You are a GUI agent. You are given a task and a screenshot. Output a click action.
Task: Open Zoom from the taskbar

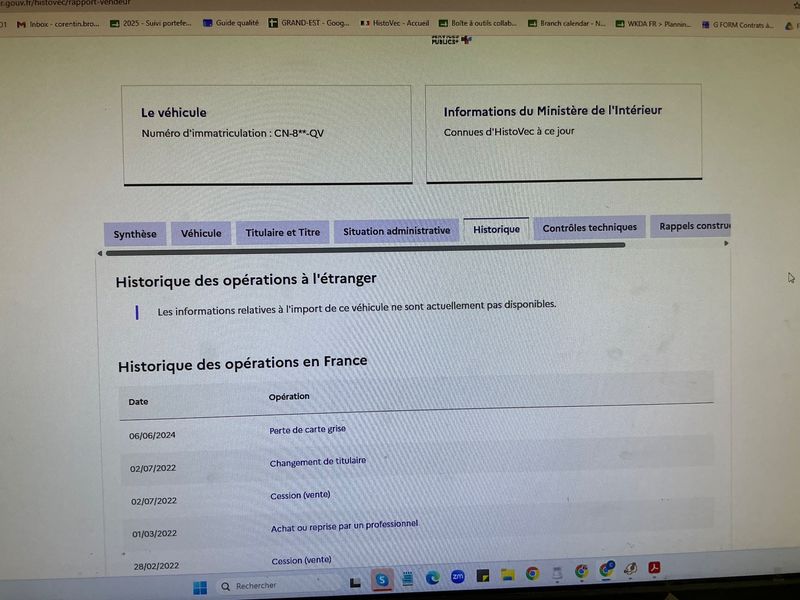pyautogui.click(x=458, y=576)
